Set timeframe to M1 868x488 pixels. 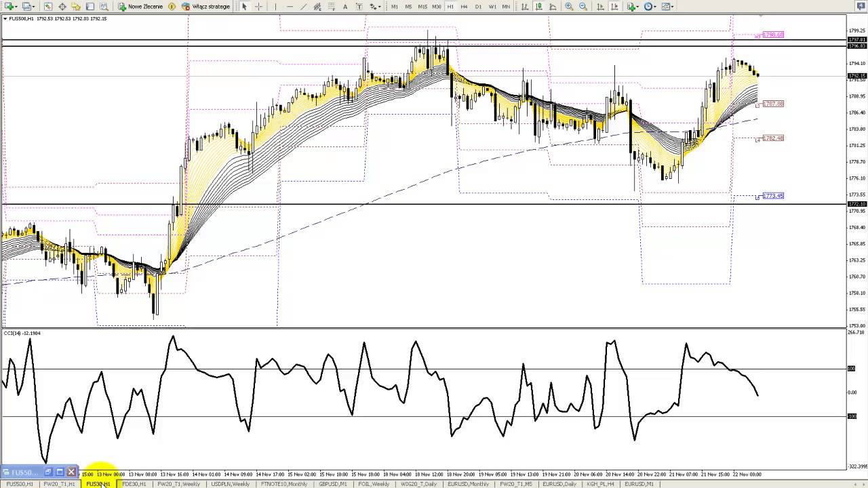(395, 6)
